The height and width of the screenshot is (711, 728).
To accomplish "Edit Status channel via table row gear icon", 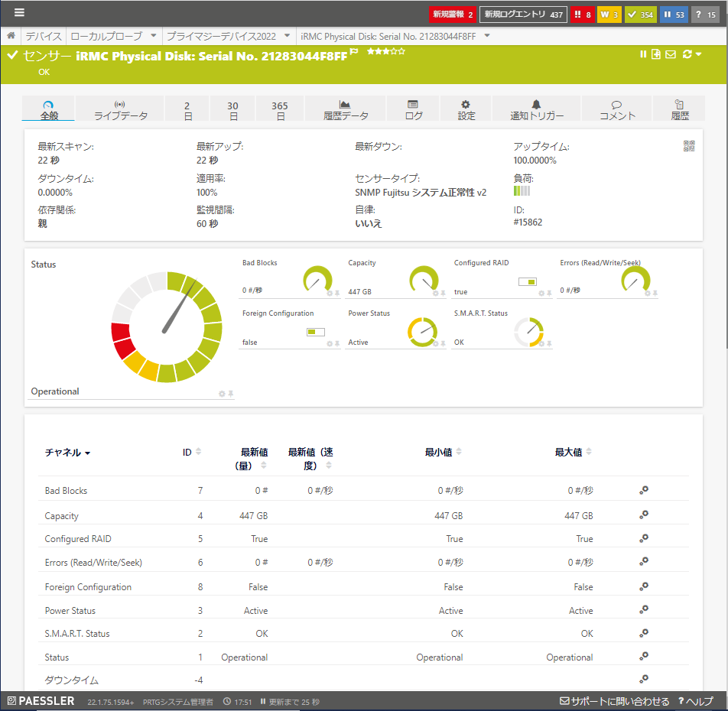I will click(x=644, y=656).
